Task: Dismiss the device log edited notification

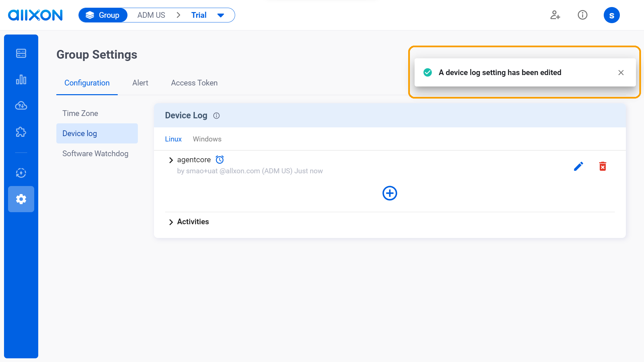Action: (621, 73)
